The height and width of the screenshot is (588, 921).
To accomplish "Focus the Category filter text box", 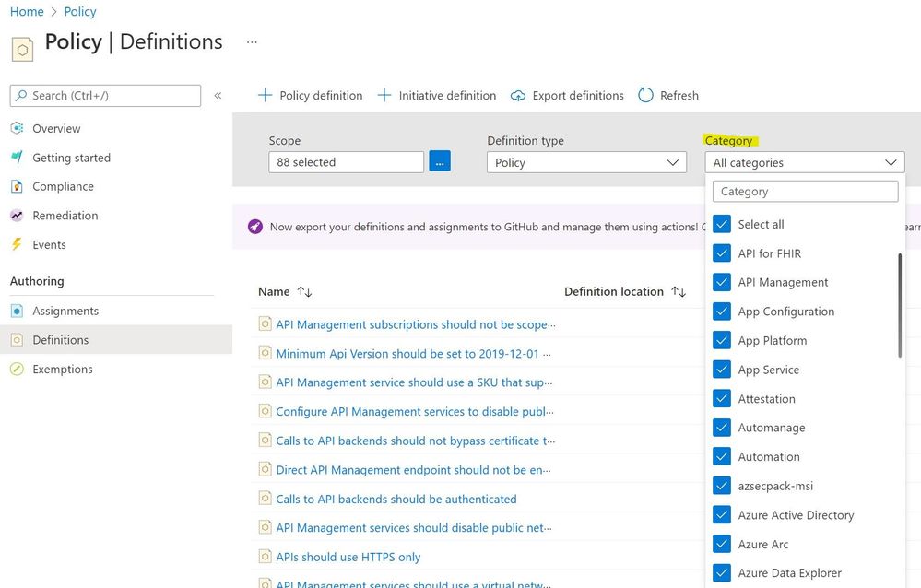I will coord(805,191).
